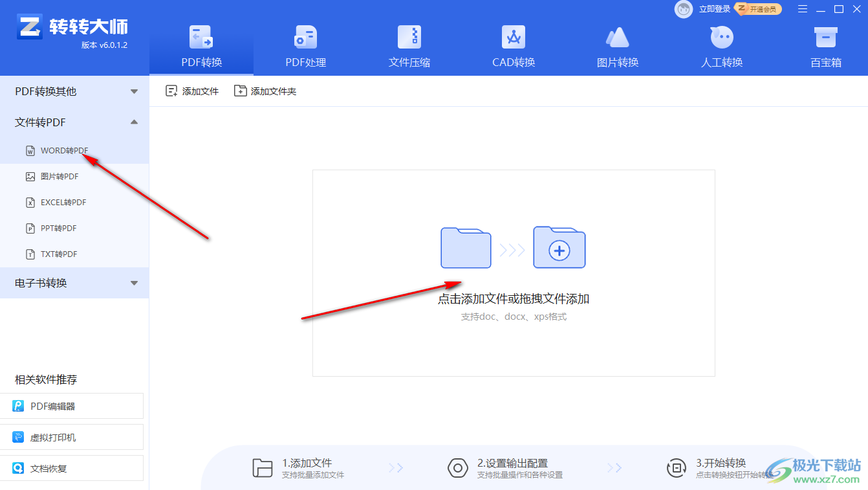Click 立即登录 to log in
868x490 pixels.
(x=715, y=9)
